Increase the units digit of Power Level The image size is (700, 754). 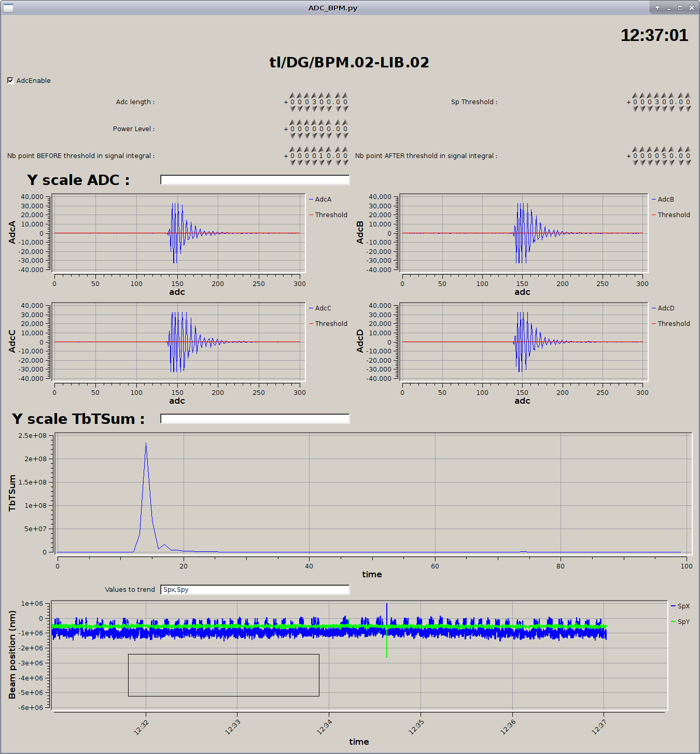pyautogui.click(x=329, y=122)
